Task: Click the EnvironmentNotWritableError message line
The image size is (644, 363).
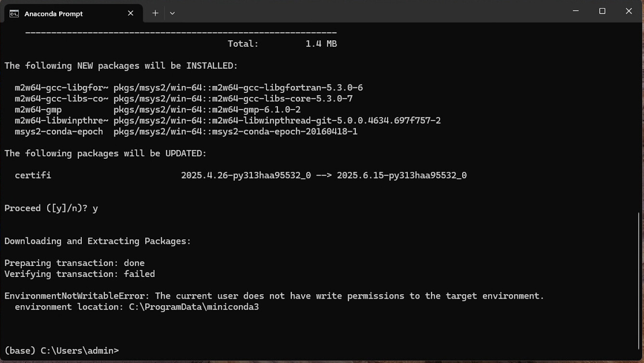Action: click(274, 296)
